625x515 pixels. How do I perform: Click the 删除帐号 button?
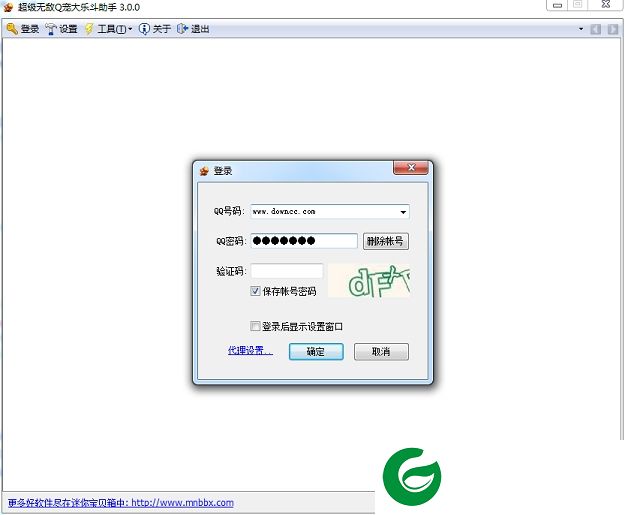[x=385, y=241]
